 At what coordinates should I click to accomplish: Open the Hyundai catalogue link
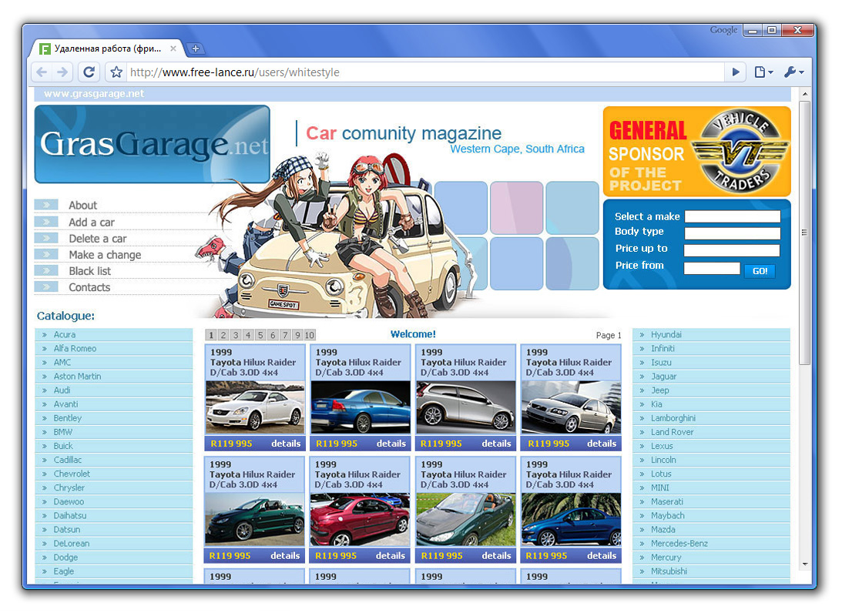coord(666,334)
